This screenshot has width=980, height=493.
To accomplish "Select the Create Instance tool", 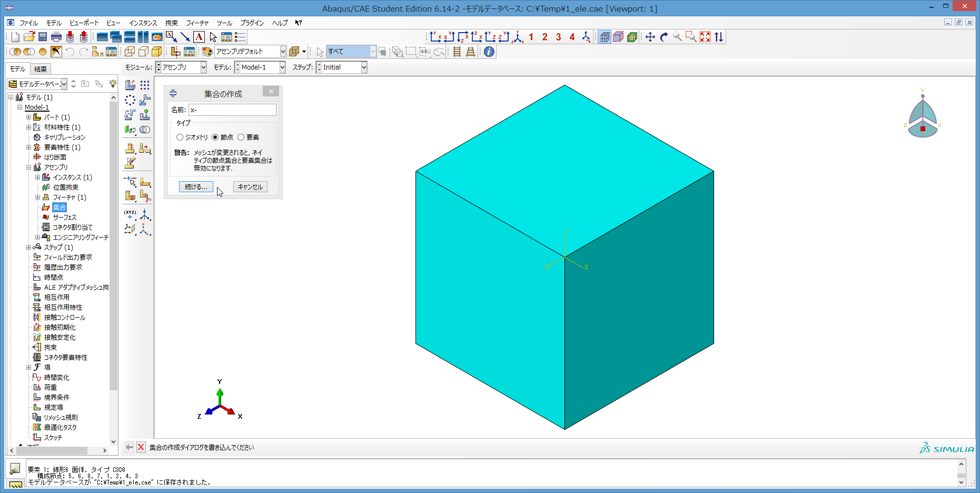I will coord(130,85).
